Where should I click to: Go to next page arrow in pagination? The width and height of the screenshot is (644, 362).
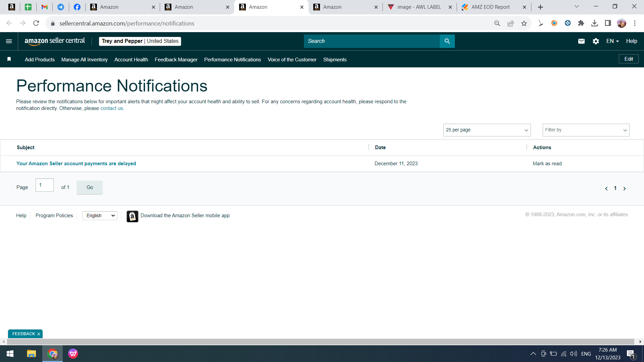pyautogui.click(x=625, y=189)
